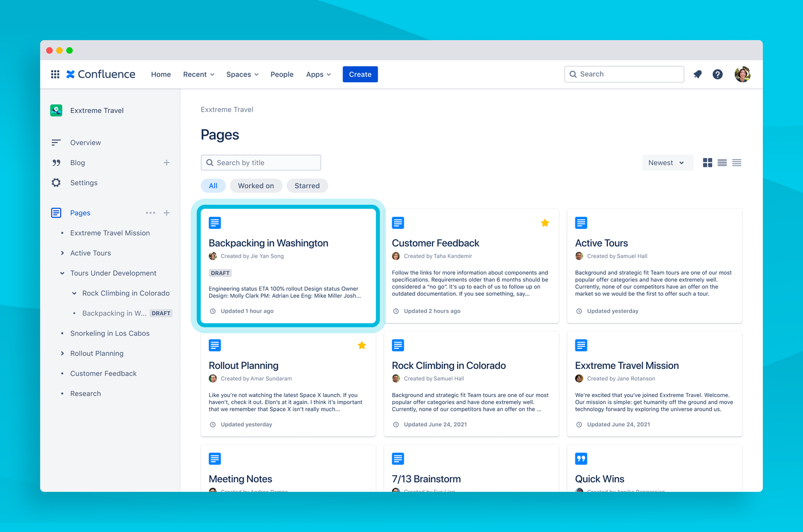Collapse Rock Climbing in Colorado tree item
803x532 pixels.
(x=74, y=293)
